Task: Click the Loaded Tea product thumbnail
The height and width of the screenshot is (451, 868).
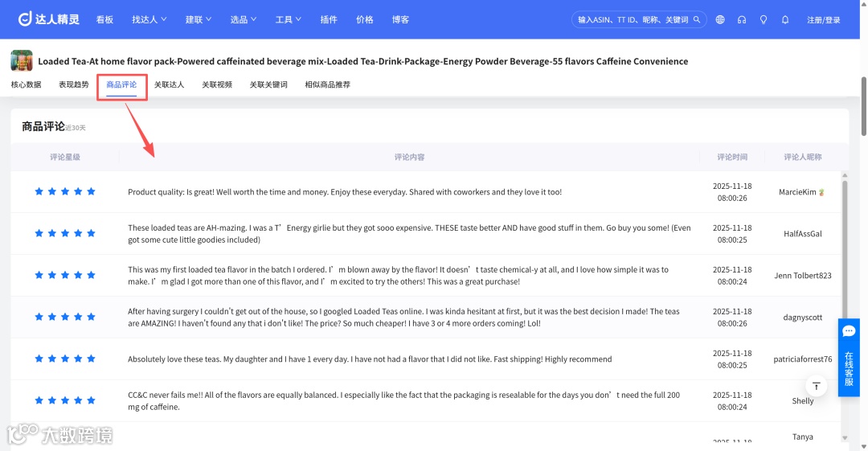Action: click(22, 60)
